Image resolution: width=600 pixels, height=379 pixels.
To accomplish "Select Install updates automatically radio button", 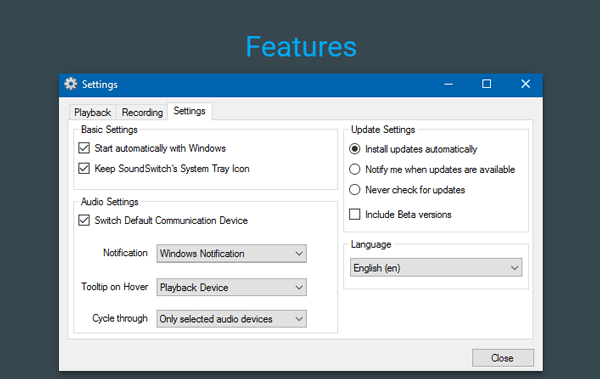I will 355,149.
